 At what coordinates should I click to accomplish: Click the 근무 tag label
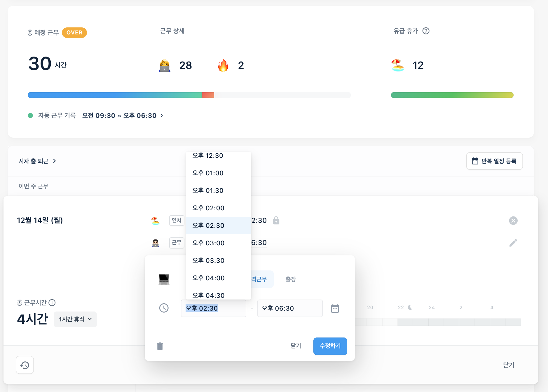[x=177, y=243]
